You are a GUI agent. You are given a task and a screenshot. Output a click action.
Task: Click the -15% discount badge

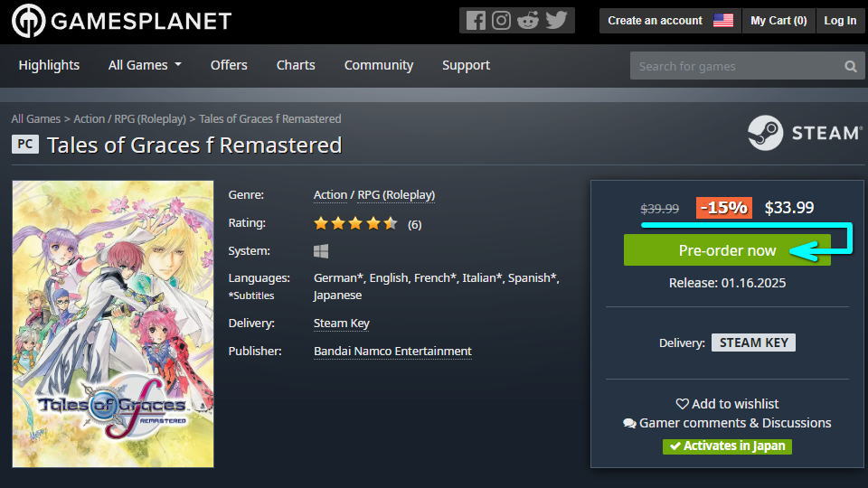723,208
